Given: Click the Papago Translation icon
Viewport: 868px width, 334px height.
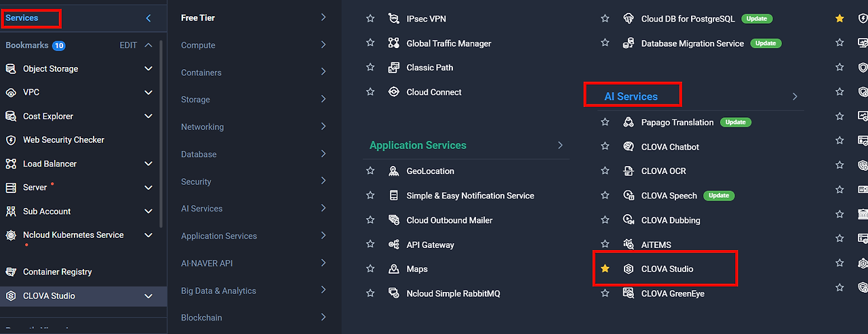Looking at the screenshot, I should pyautogui.click(x=629, y=122).
